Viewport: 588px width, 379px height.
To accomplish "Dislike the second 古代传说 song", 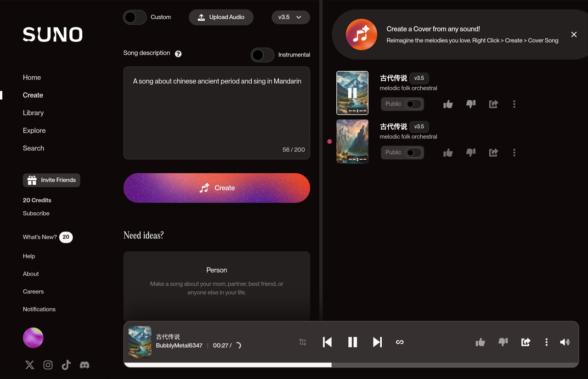I will tap(471, 153).
